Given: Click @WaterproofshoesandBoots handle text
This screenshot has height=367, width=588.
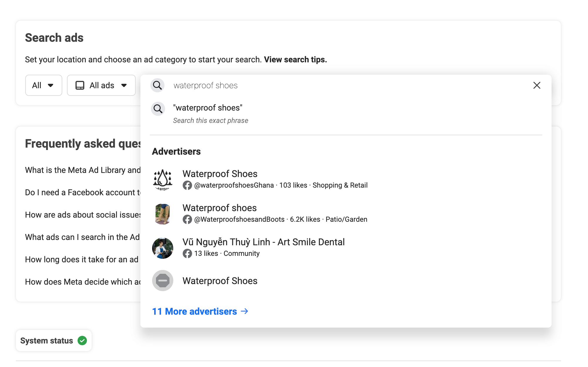Looking at the screenshot, I should (239, 219).
